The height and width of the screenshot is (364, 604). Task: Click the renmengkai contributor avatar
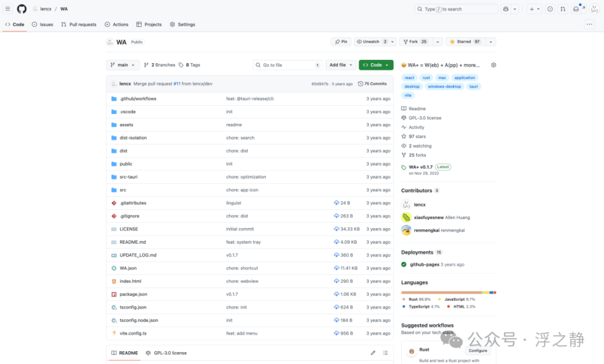click(406, 230)
